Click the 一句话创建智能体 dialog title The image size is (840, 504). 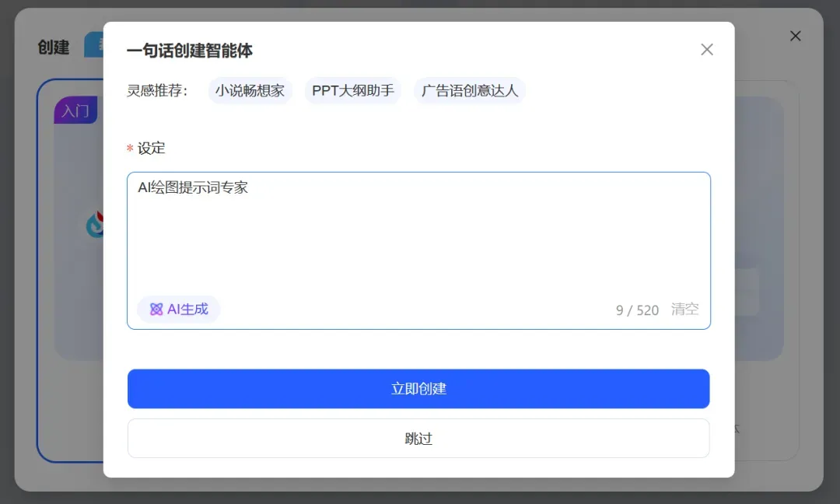190,51
